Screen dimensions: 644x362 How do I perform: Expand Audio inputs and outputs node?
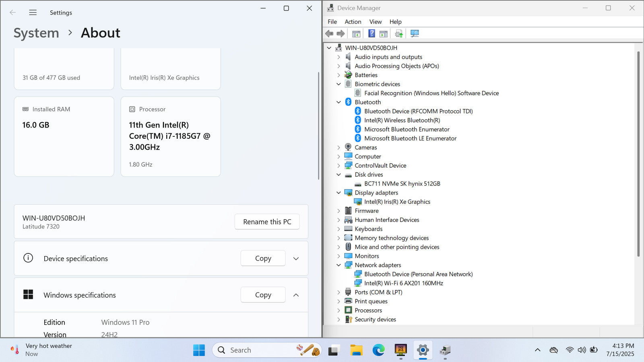pos(339,57)
